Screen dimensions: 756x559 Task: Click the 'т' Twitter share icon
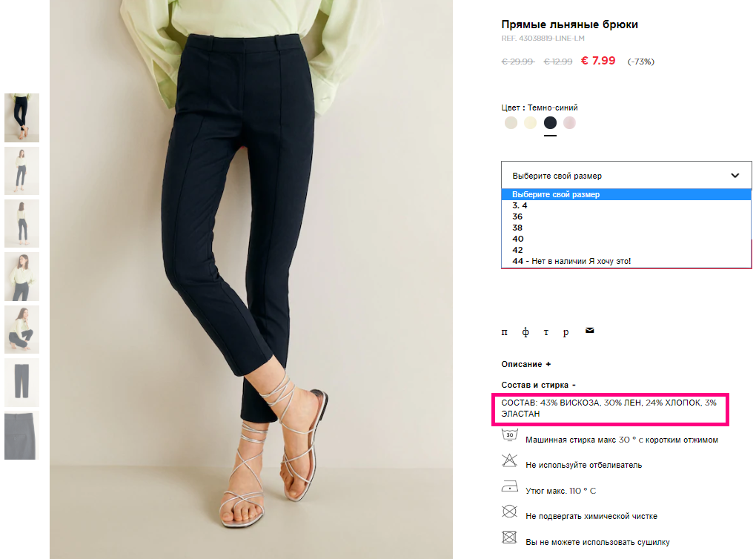pyautogui.click(x=546, y=332)
